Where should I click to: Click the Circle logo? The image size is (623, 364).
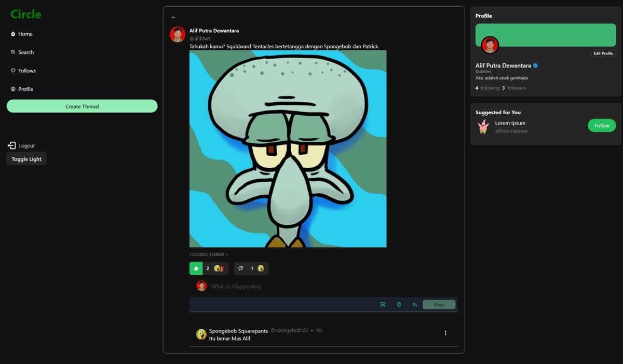[x=26, y=15]
